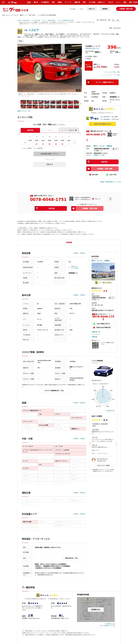
Task: Click the help icon beside 車検整備付 in 車両状態
Action: tap(77, 273)
